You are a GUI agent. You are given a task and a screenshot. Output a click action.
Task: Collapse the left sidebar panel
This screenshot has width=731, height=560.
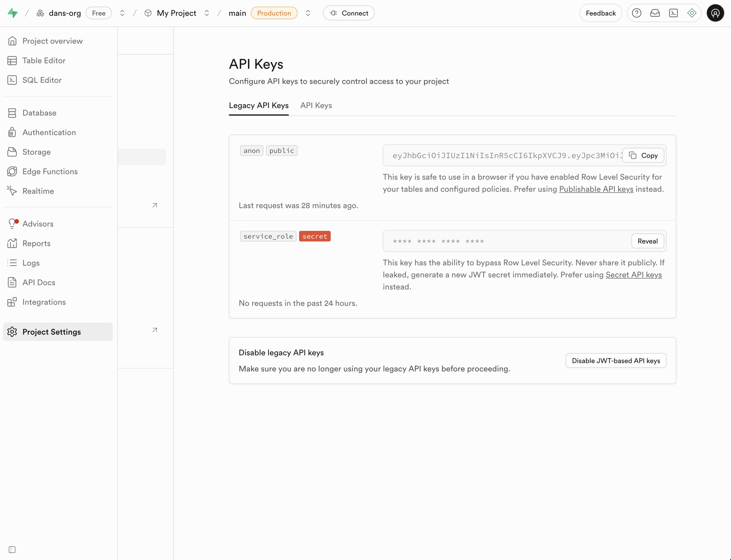(x=12, y=549)
